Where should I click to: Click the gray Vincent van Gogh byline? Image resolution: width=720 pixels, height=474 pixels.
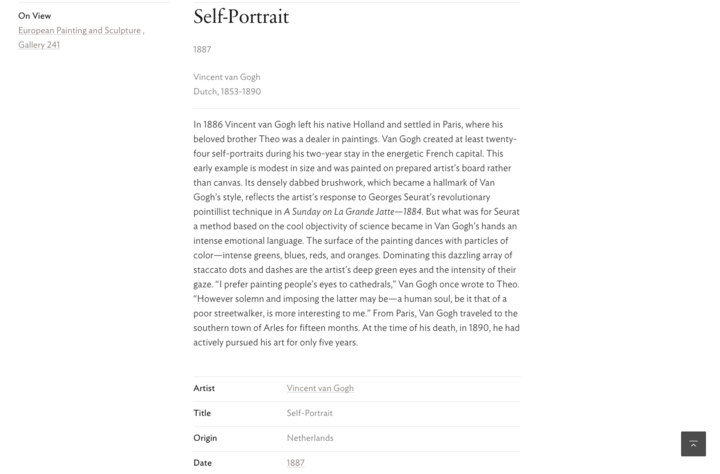pos(227,77)
